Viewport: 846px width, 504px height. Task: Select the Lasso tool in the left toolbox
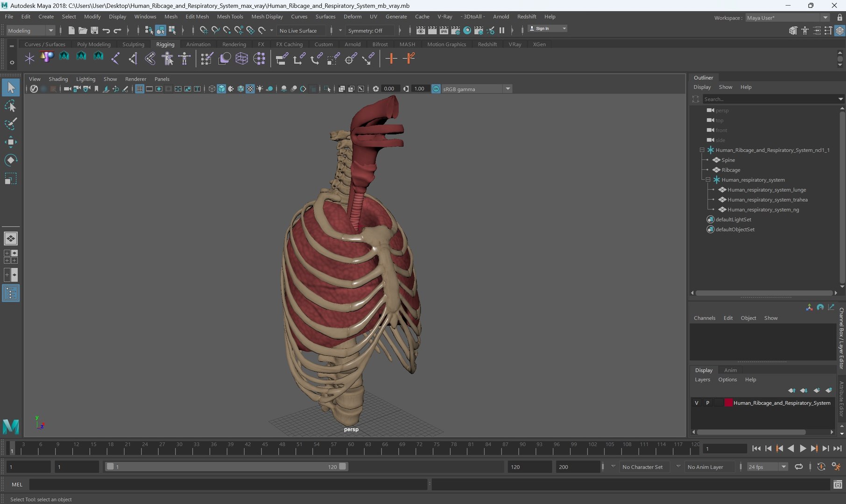click(11, 106)
